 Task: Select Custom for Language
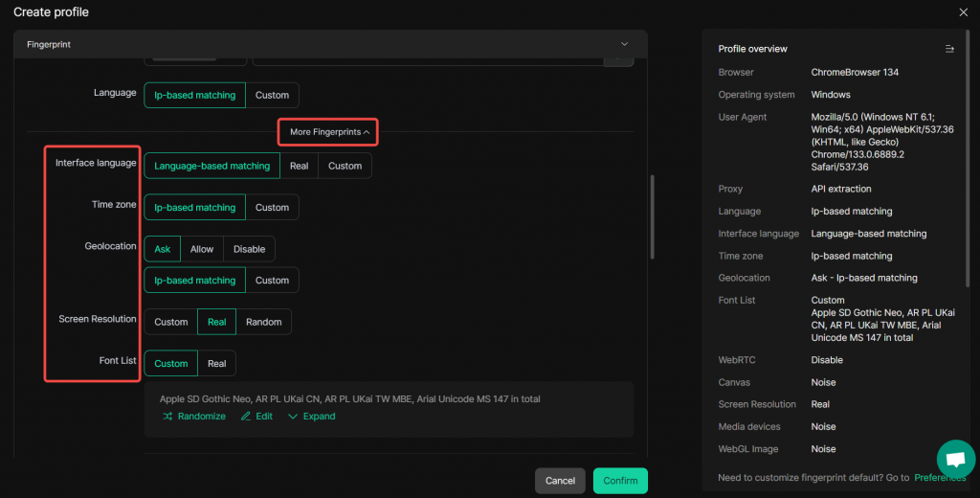(272, 95)
